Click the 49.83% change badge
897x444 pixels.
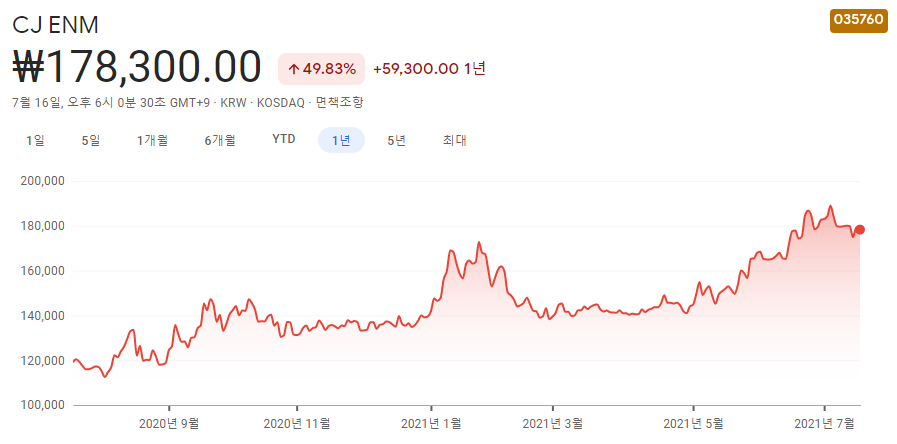pos(322,69)
